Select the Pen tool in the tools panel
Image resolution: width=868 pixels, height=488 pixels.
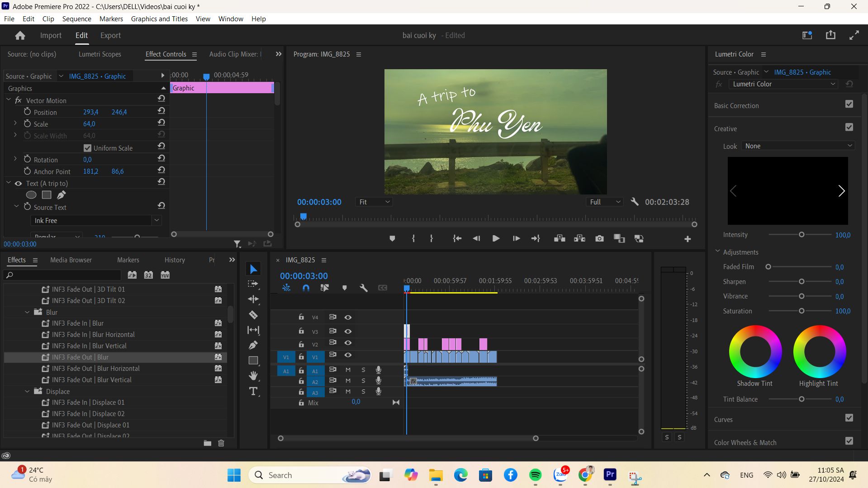253,345
